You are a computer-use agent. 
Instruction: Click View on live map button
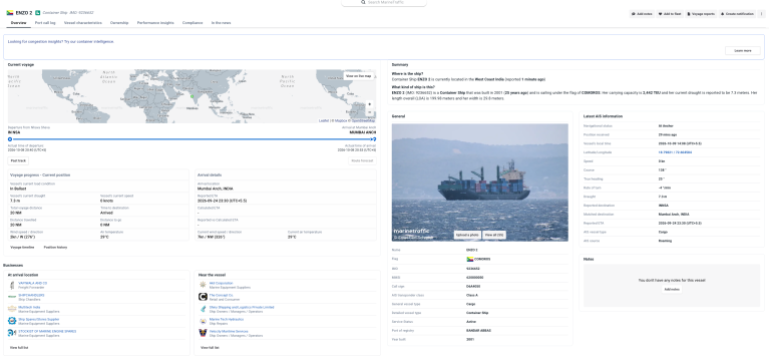[x=359, y=76]
